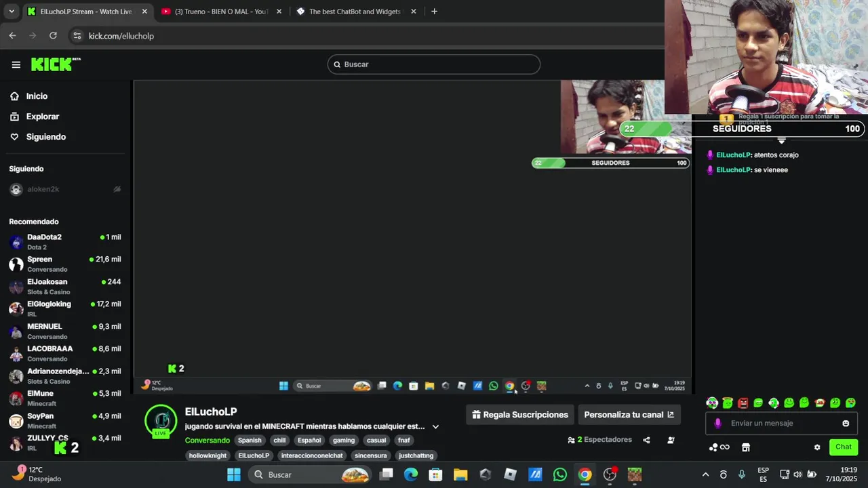Image resolution: width=868 pixels, height=488 pixels.
Task: Open recommended channel Spreen
Action: click(x=65, y=264)
